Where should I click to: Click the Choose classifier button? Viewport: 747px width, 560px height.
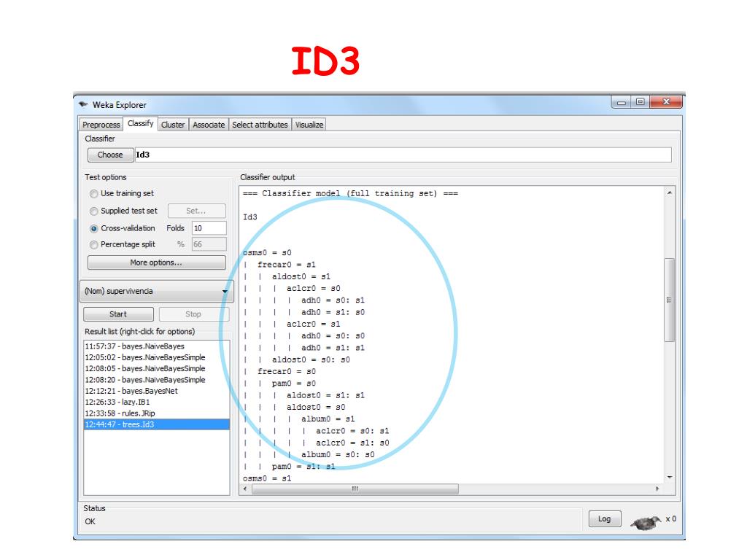(x=110, y=155)
